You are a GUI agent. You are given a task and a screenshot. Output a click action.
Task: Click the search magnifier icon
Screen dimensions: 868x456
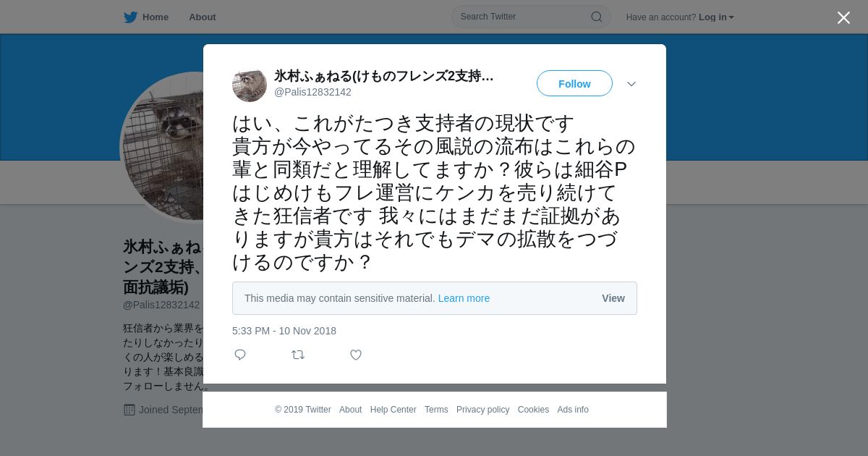[597, 17]
